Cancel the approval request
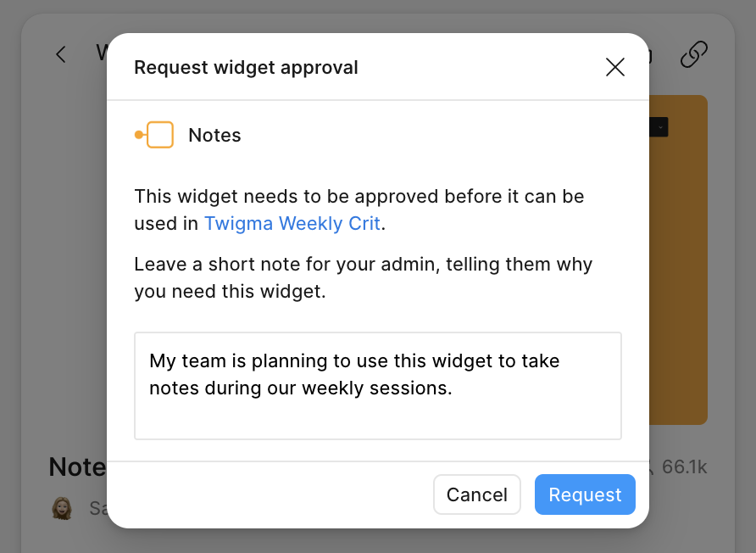Screen dimensions: 756x553 pos(477,494)
